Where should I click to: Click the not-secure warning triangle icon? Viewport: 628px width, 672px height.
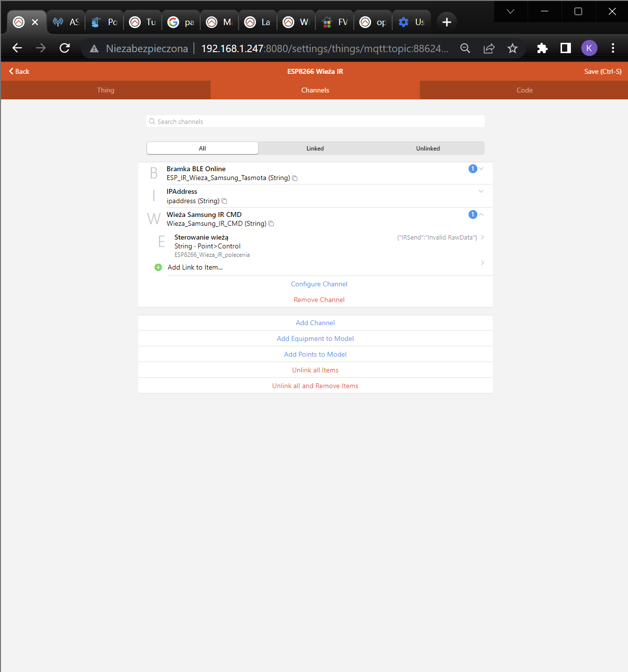click(x=94, y=49)
